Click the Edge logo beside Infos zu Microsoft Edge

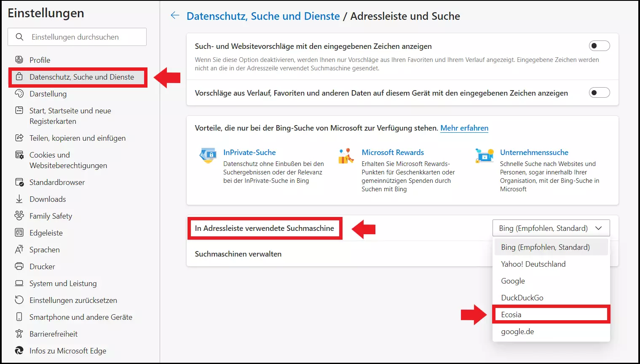[19, 351]
